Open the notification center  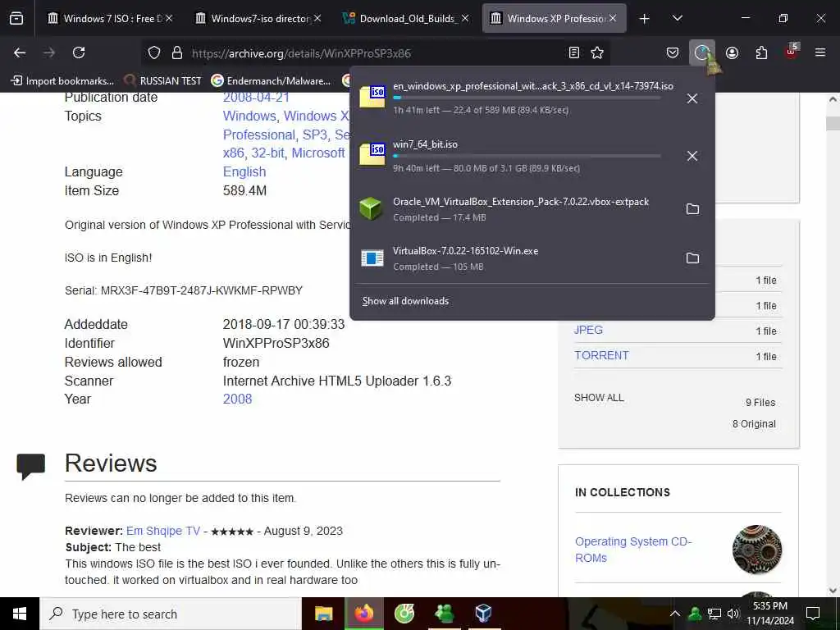[x=813, y=614]
